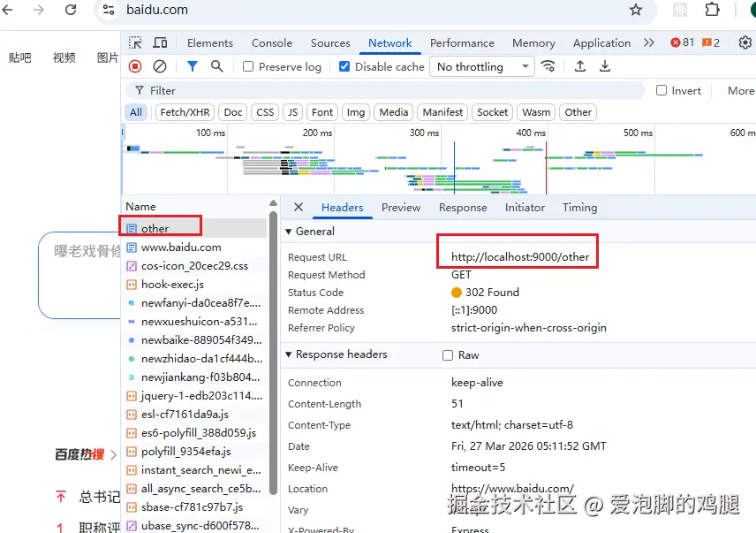
Task: Select esl-cf7161da9a.js request row
Action: 193,414
